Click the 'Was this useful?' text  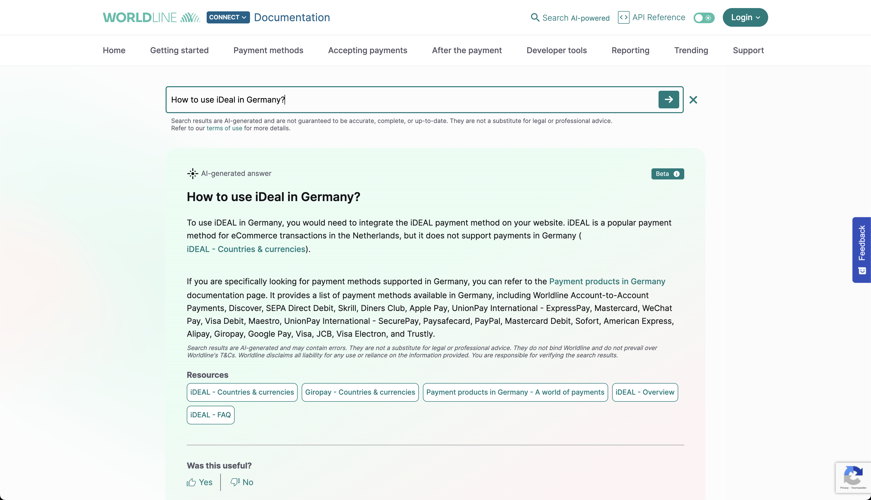click(219, 466)
